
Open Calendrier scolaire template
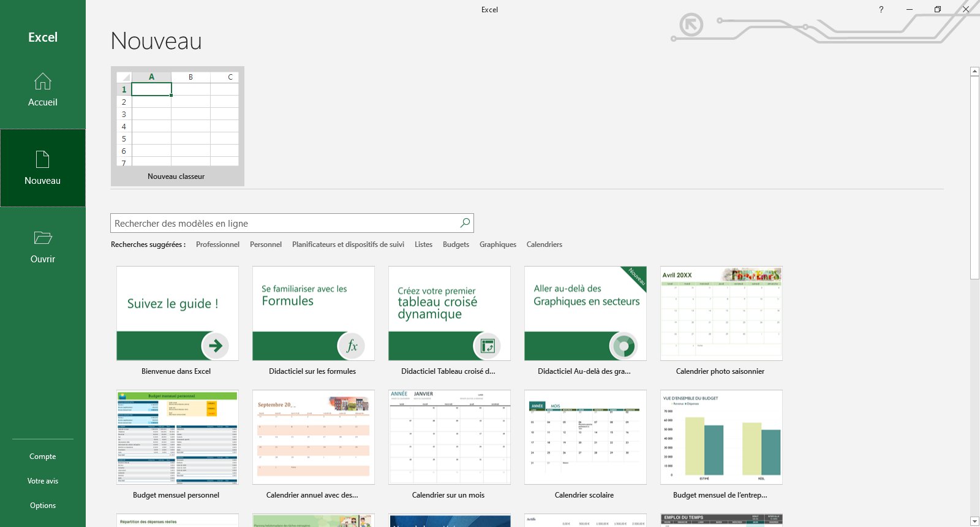(586, 437)
